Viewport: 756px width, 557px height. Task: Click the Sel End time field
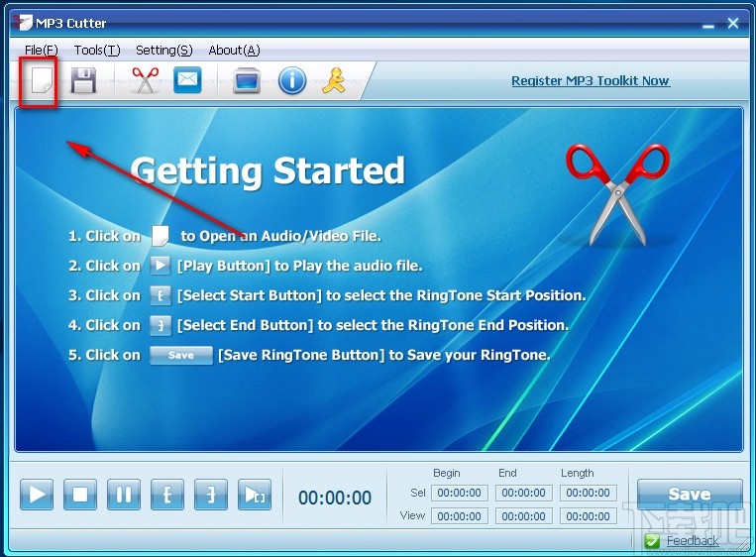[523, 493]
